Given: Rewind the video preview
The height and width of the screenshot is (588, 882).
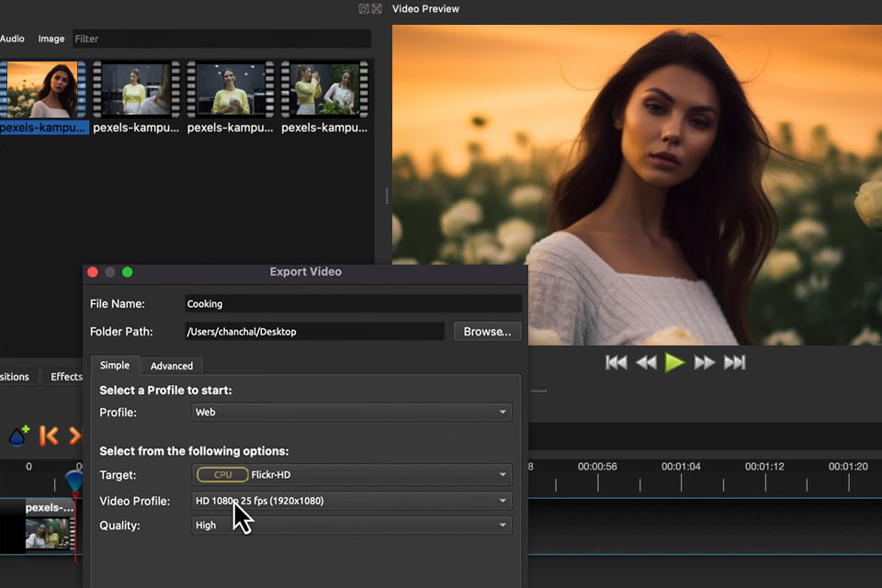Looking at the screenshot, I should 646,362.
